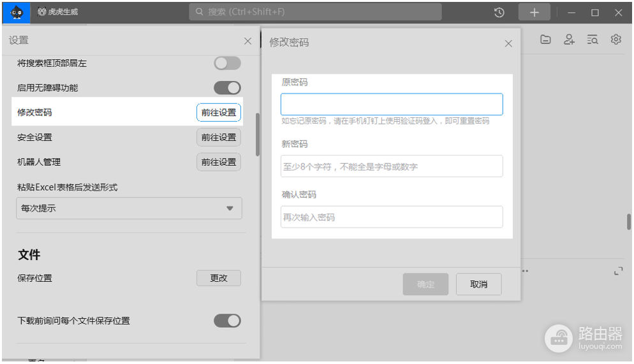Click the 粘贴Excel表格后发送形式 label
The image size is (634, 364).
click(x=67, y=187)
